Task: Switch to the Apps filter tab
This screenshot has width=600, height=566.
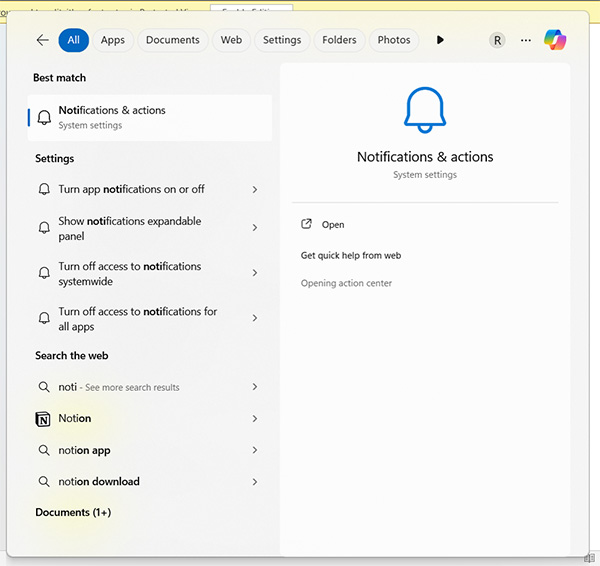Action: click(113, 40)
